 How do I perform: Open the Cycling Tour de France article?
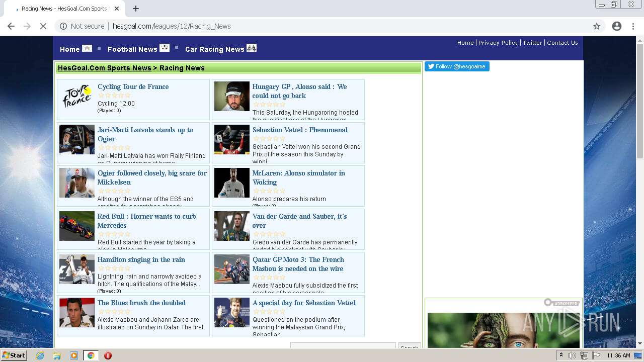click(x=133, y=86)
